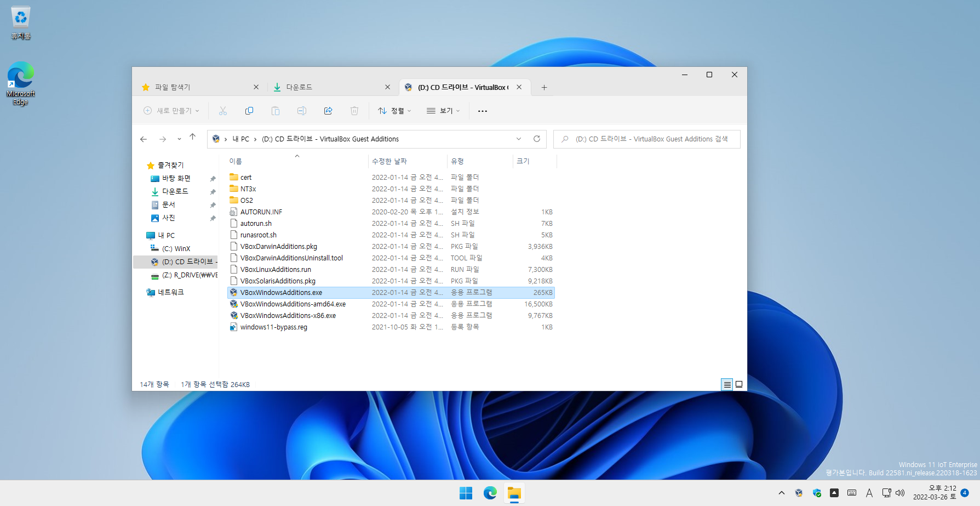The image size is (980, 506).
Task: Click the Paste clipboard icon in toolbar
Action: [x=276, y=111]
